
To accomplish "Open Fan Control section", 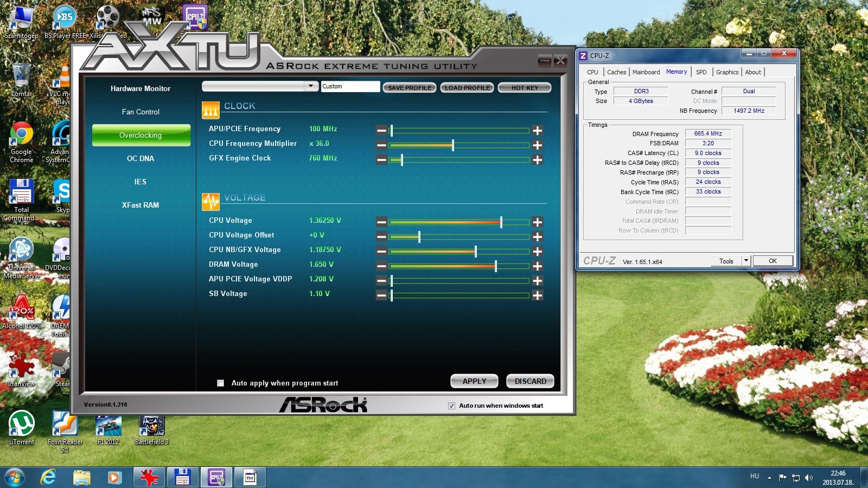I will tap(141, 112).
